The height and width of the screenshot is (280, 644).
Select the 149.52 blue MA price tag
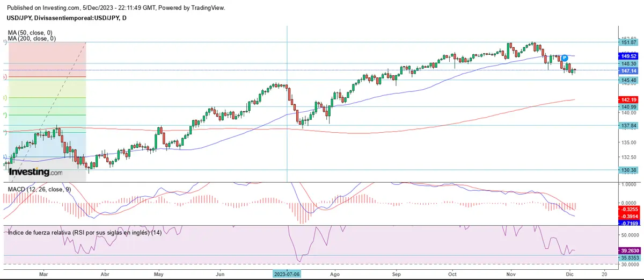tap(628, 55)
